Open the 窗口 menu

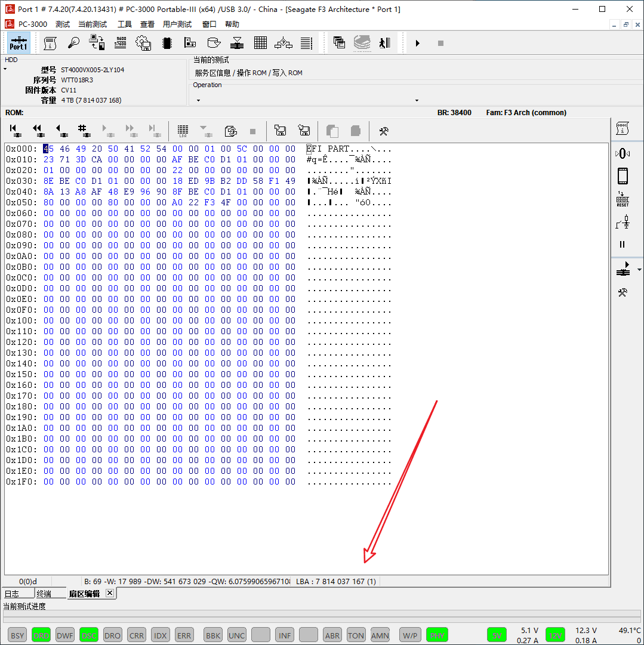tap(209, 24)
